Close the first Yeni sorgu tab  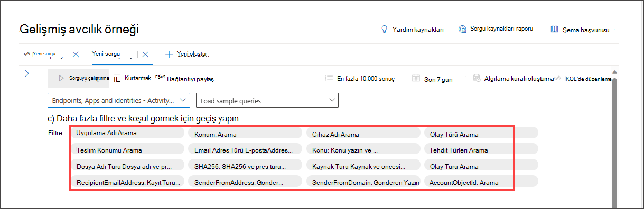[x=76, y=54]
